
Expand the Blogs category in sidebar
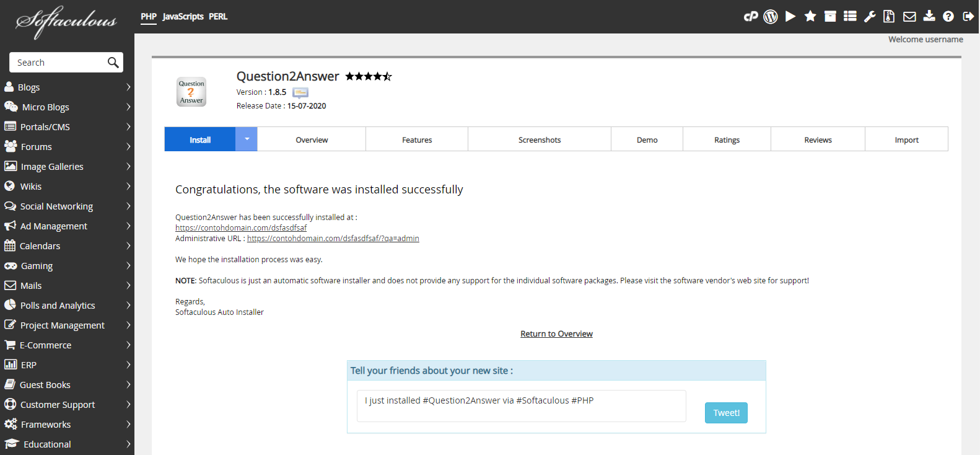click(67, 87)
